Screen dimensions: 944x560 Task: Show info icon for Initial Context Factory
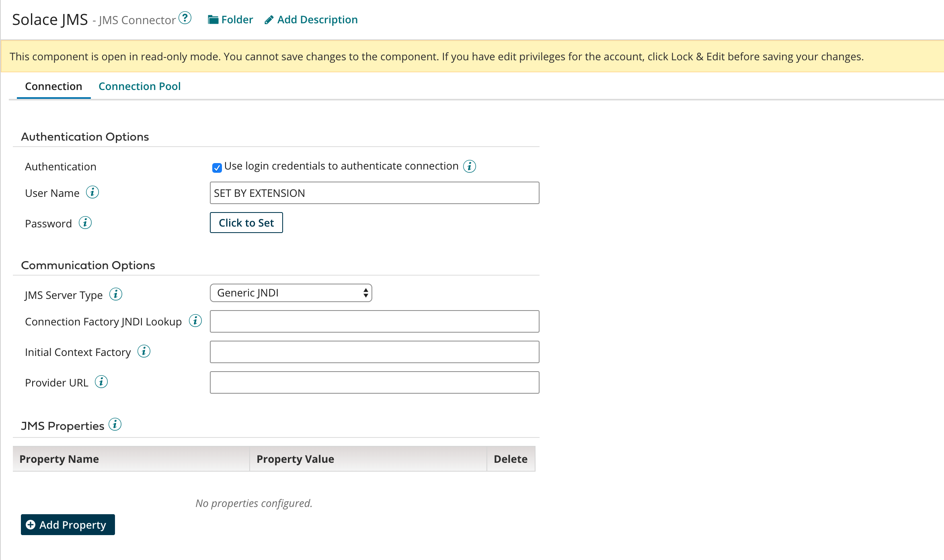(x=144, y=351)
